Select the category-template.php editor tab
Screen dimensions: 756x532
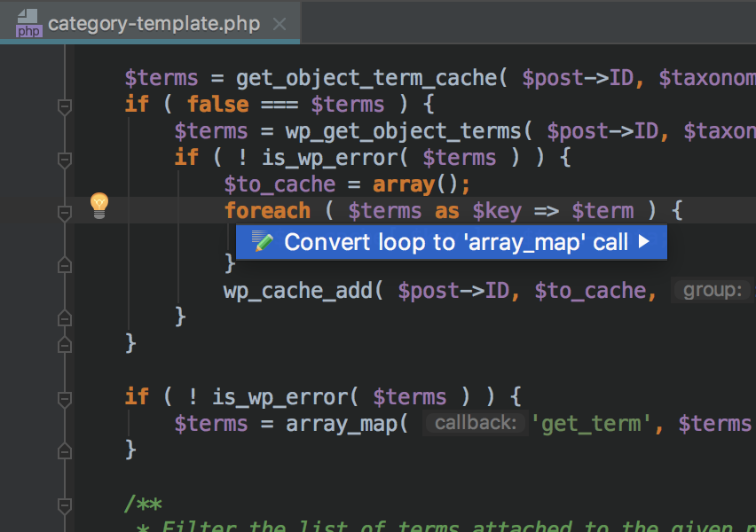(x=150, y=23)
